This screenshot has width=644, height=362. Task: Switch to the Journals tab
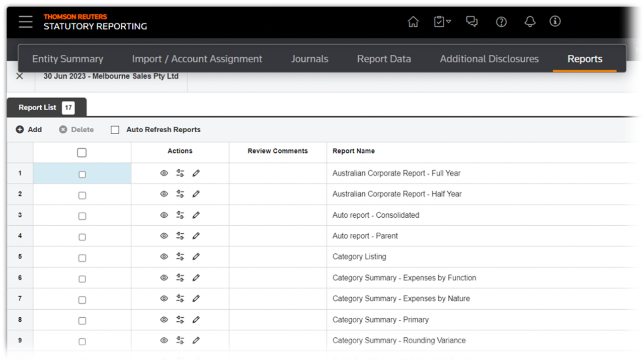pyautogui.click(x=309, y=59)
